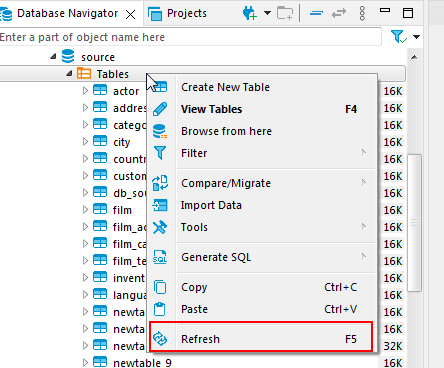Image resolution: width=444 pixels, height=368 pixels.
Task: Choose Browse from here menu entry
Action: (262, 131)
